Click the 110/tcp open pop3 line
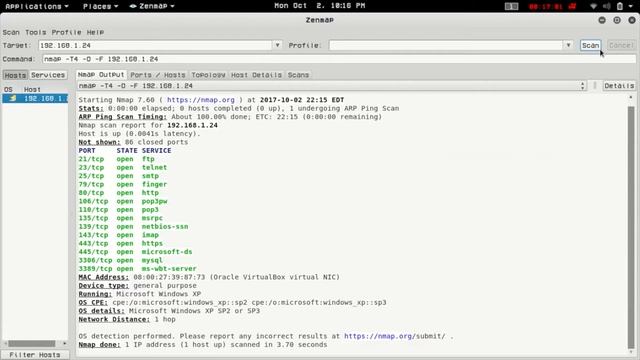The height and width of the screenshot is (360, 640). pos(118,209)
